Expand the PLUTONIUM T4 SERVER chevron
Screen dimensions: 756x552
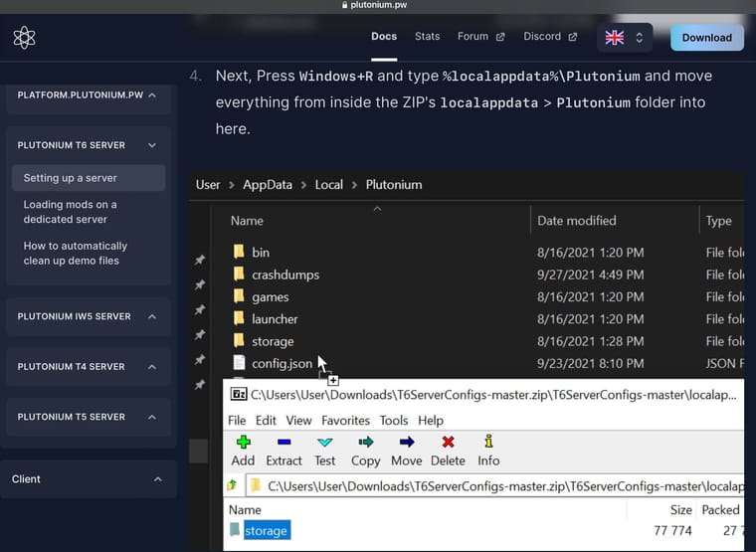pos(152,367)
